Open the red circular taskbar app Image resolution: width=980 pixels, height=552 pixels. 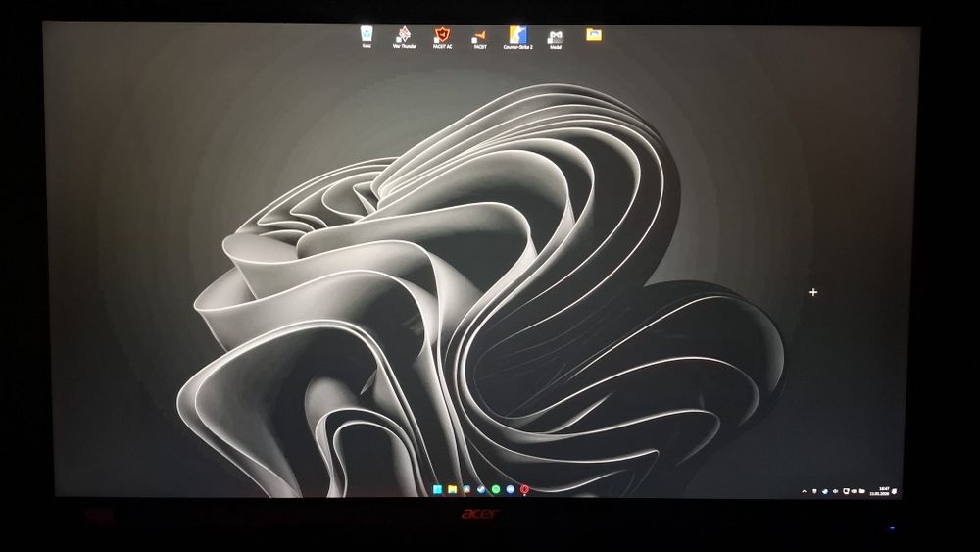(524, 489)
